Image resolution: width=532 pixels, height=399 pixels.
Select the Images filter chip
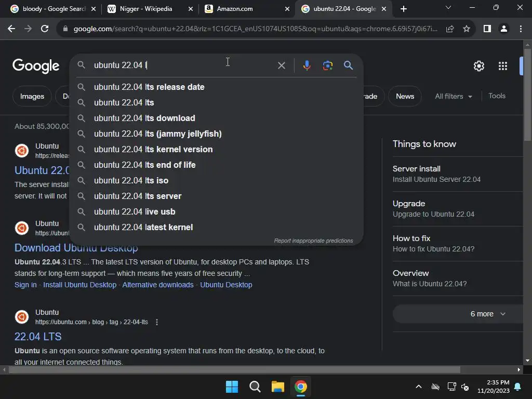[32, 96]
